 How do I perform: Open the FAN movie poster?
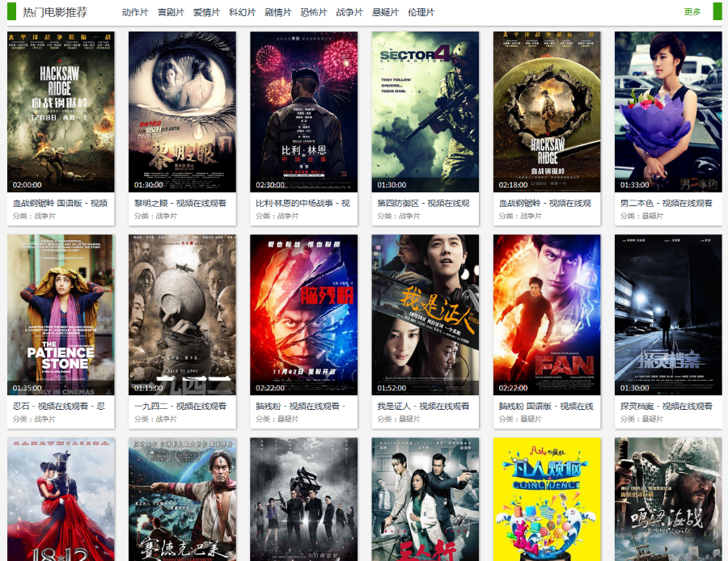547,314
